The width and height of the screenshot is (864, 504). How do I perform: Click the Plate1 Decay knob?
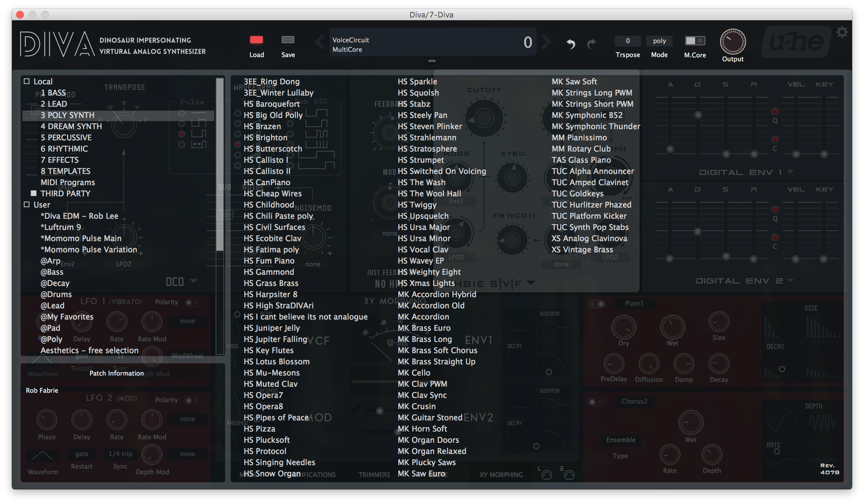point(719,364)
